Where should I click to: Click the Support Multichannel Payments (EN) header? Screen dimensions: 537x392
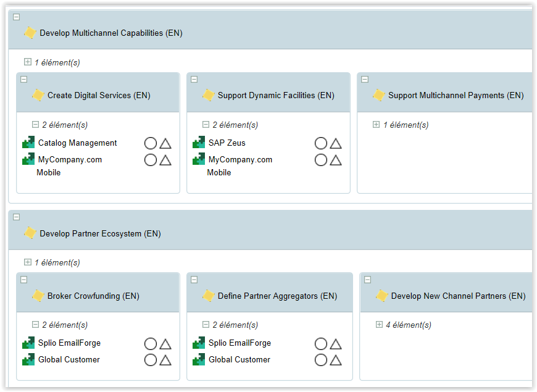pos(456,96)
